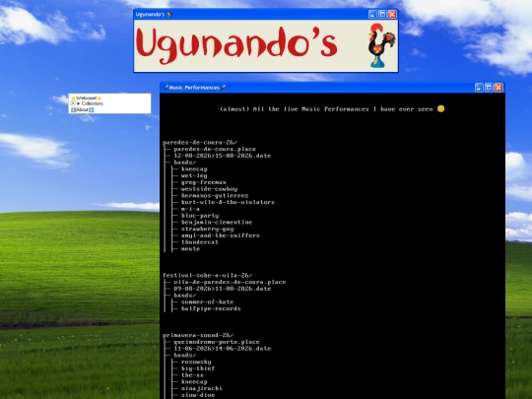Select the thundercat band entry

pos(200,242)
